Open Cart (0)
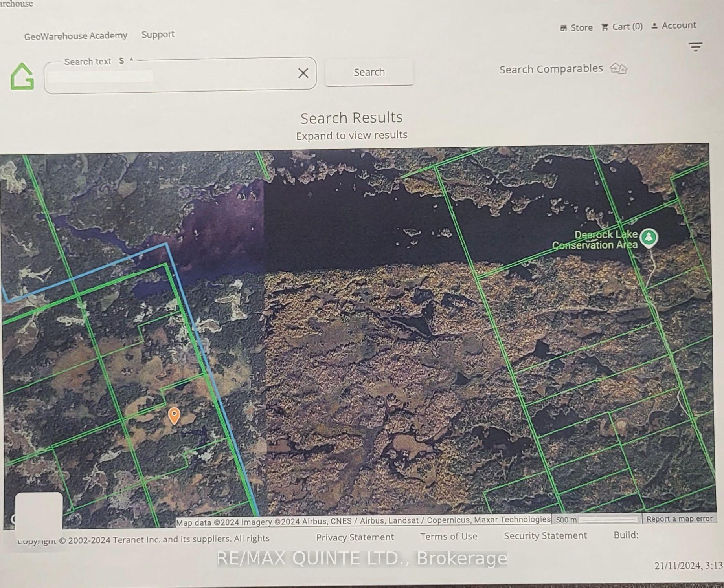724x588 pixels. (622, 27)
